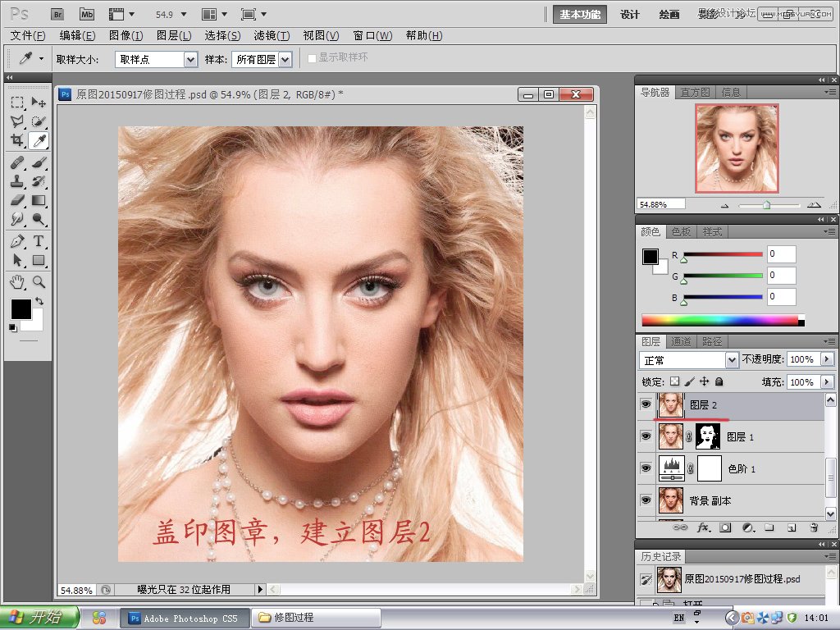
Task: Select the Move tool
Action: pyautogui.click(x=39, y=102)
